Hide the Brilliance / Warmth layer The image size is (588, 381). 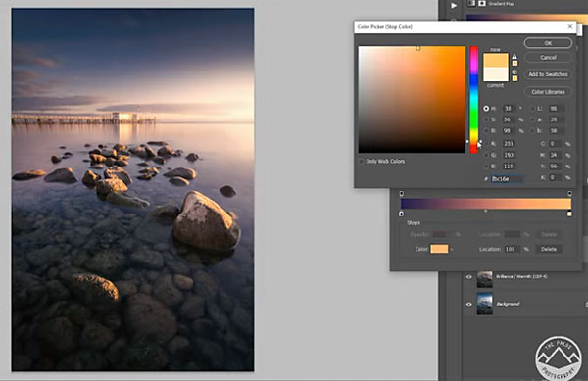tap(468, 277)
